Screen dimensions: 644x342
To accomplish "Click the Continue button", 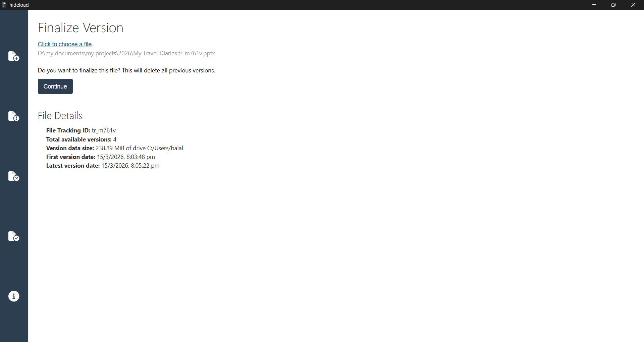I will click(55, 86).
